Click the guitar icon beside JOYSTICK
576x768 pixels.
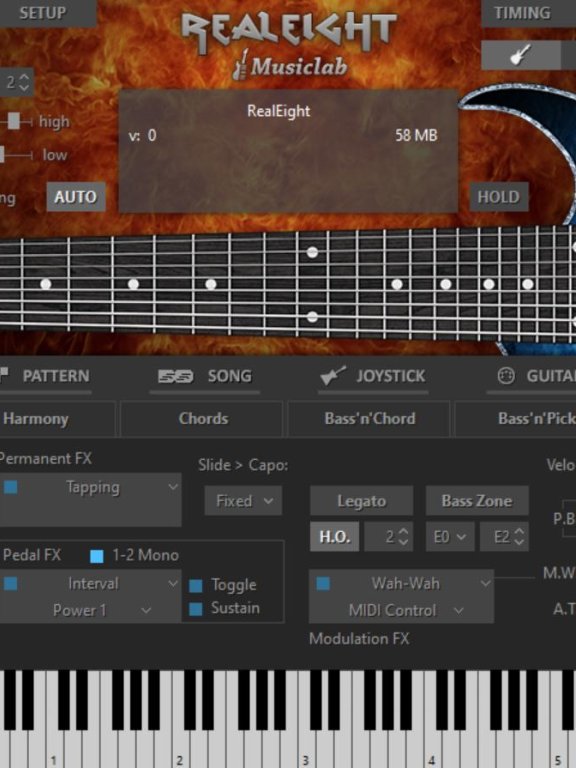333,376
